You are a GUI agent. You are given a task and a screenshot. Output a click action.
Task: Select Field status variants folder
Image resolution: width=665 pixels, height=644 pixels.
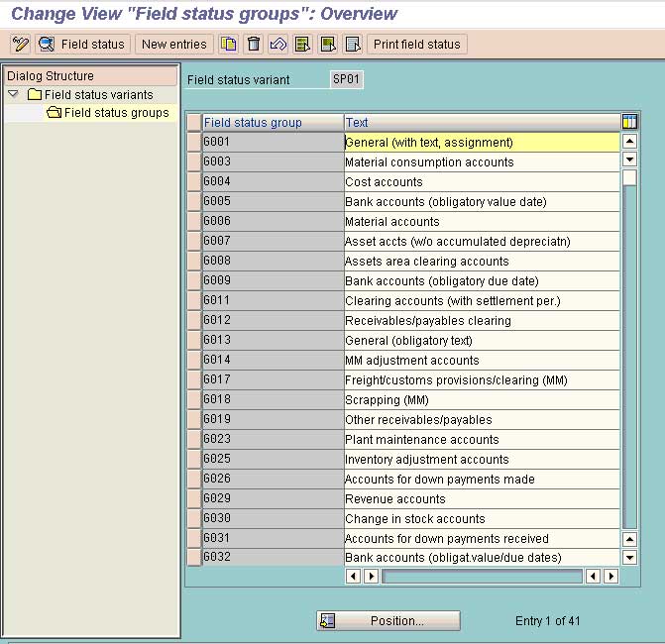pyautogui.click(x=90, y=94)
